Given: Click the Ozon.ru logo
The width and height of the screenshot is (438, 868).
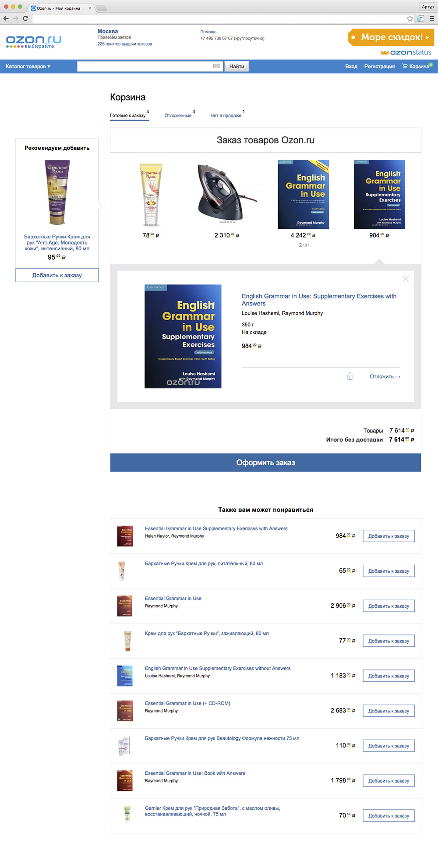Looking at the screenshot, I should 33,42.
